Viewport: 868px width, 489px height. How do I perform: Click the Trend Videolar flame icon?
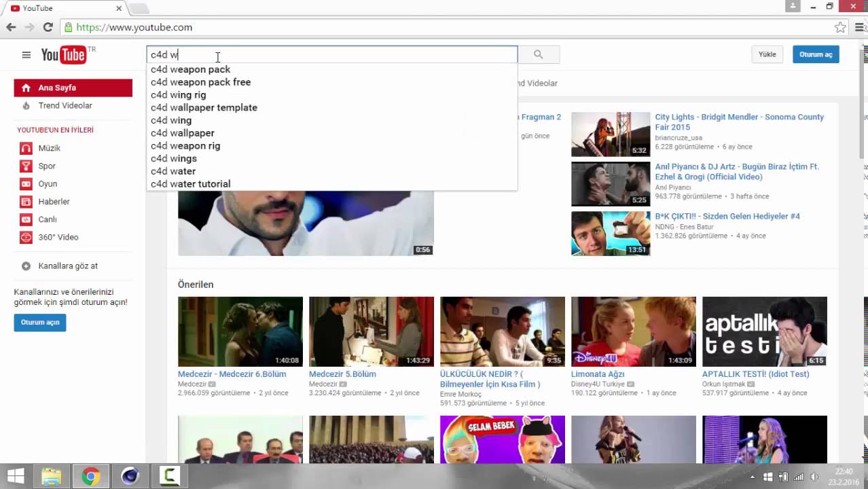(x=26, y=105)
